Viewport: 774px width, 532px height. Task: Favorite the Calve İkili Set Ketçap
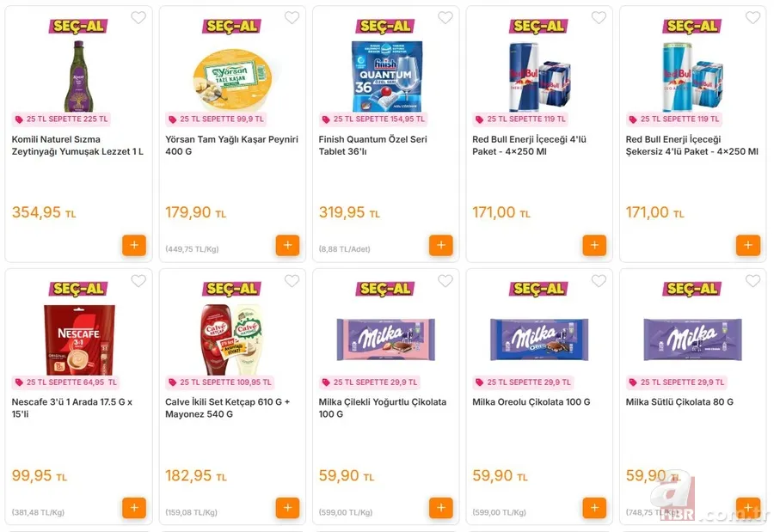292,280
